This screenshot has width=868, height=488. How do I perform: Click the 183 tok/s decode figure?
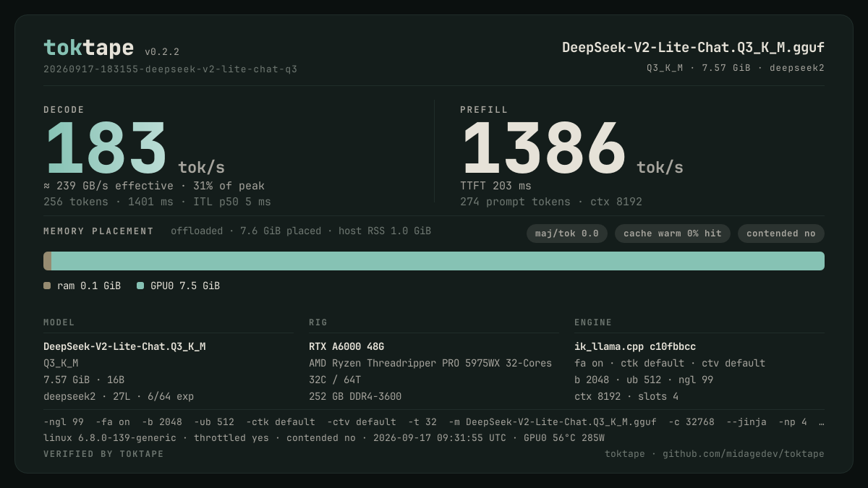pyautogui.click(x=135, y=150)
